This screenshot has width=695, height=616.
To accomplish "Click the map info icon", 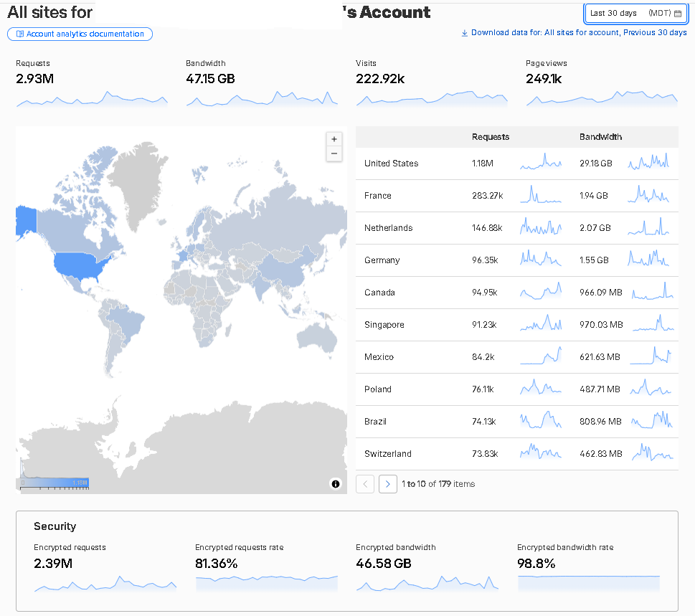I will [336, 484].
